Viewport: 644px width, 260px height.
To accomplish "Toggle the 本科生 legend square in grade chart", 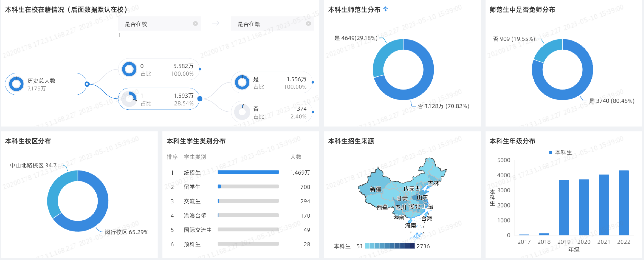I will tap(551, 153).
